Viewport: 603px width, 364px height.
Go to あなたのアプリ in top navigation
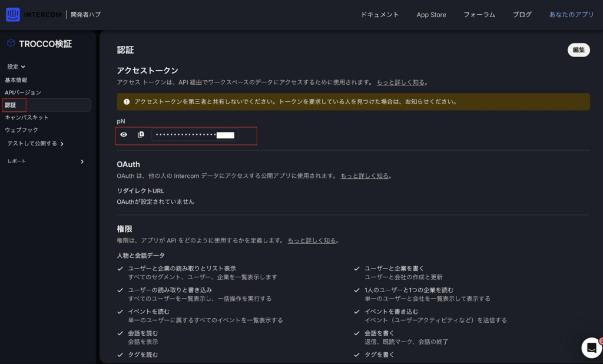tap(571, 15)
